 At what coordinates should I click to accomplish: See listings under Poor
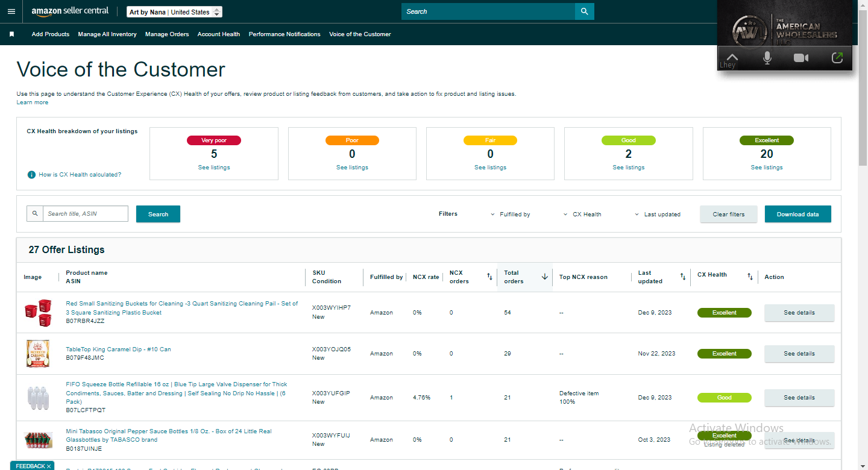(x=352, y=168)
